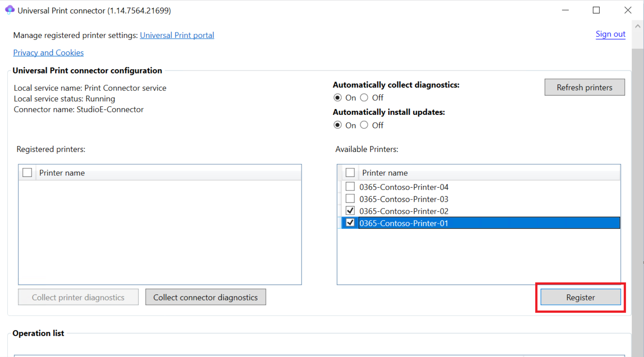Check the 0365-Contoso-Printer-01 checkbox
644x357 pixels.
pos(350,223)
